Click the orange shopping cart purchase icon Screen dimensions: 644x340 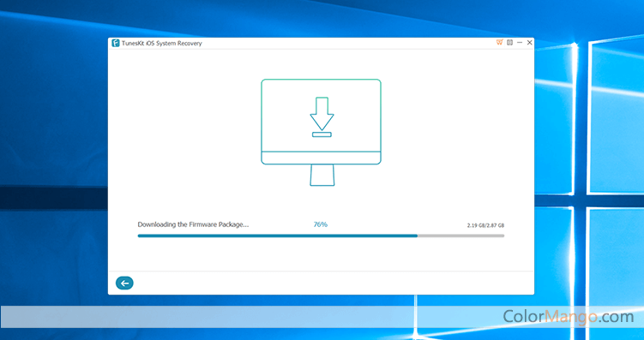499,42
